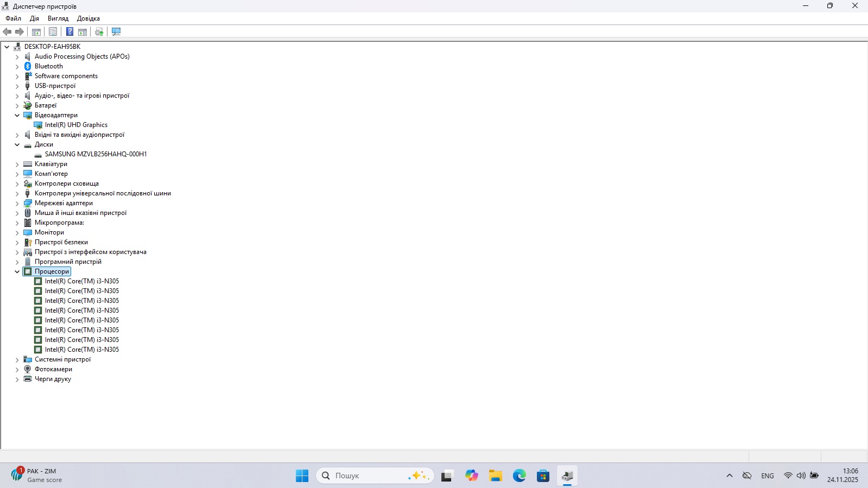
Task: Select the DESKTOP-EAH95BK root node
Action: pyautogui.click(x=52, y=47)
